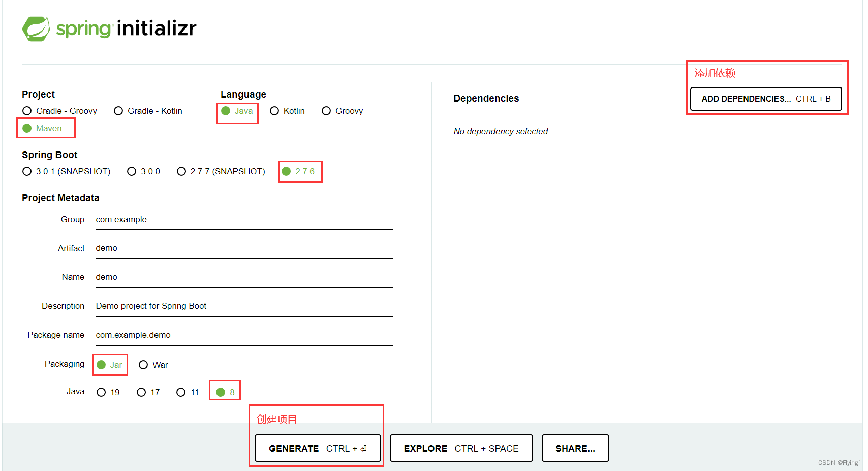Image resolution: width=868 pixels, height=471 pixels.
Task: Select War packaging
Action: pyautogui.click(x=153, y=365)
